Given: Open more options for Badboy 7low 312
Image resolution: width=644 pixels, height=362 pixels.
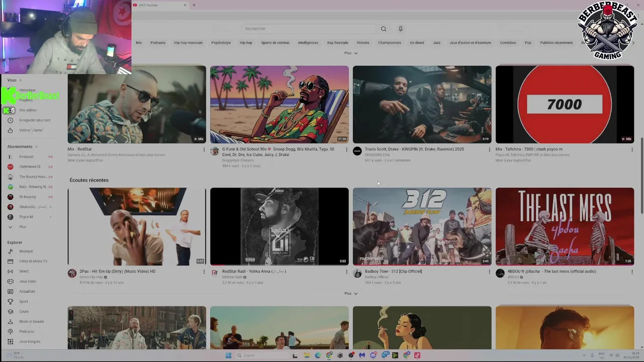Looking at the screenshot, I should pos(489,271).
